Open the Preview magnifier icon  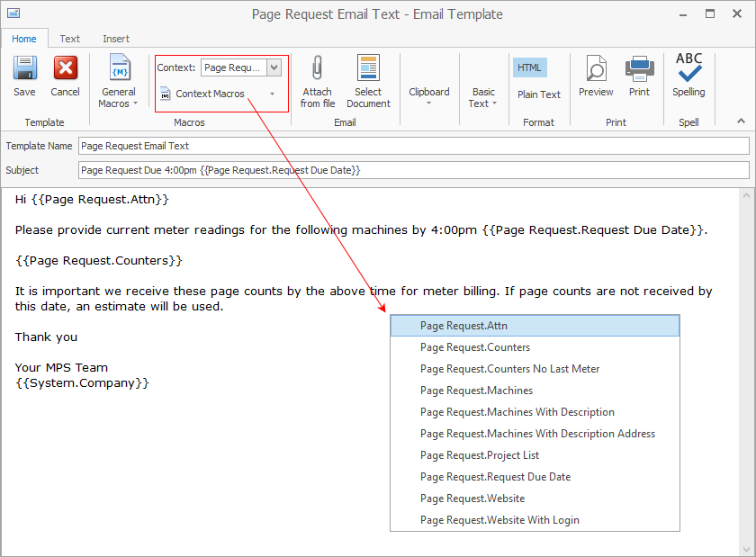point(596,69)
